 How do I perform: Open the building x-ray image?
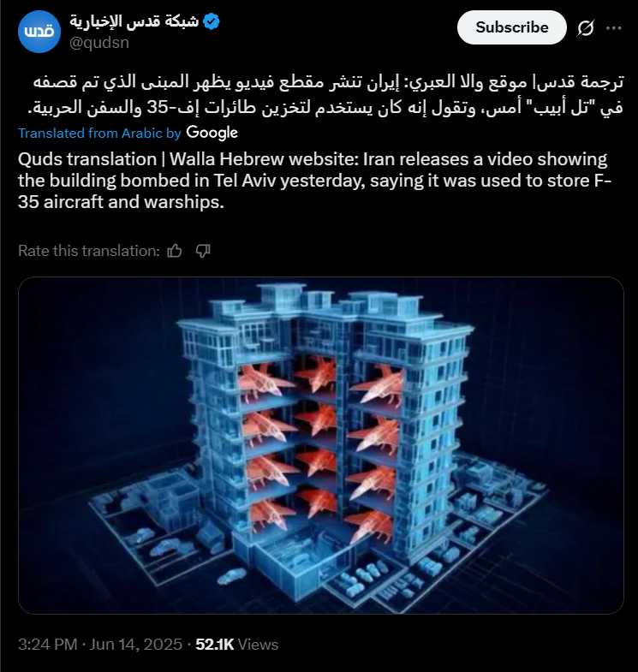[x=321, y=445]
